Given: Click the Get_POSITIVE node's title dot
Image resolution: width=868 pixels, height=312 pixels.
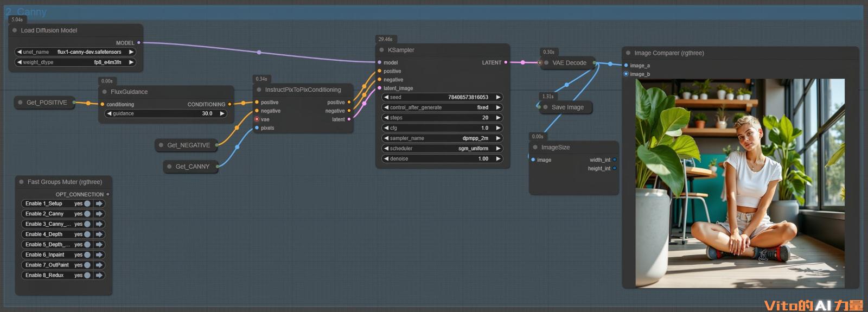Looking at the screenshot, I should point(21,102).
